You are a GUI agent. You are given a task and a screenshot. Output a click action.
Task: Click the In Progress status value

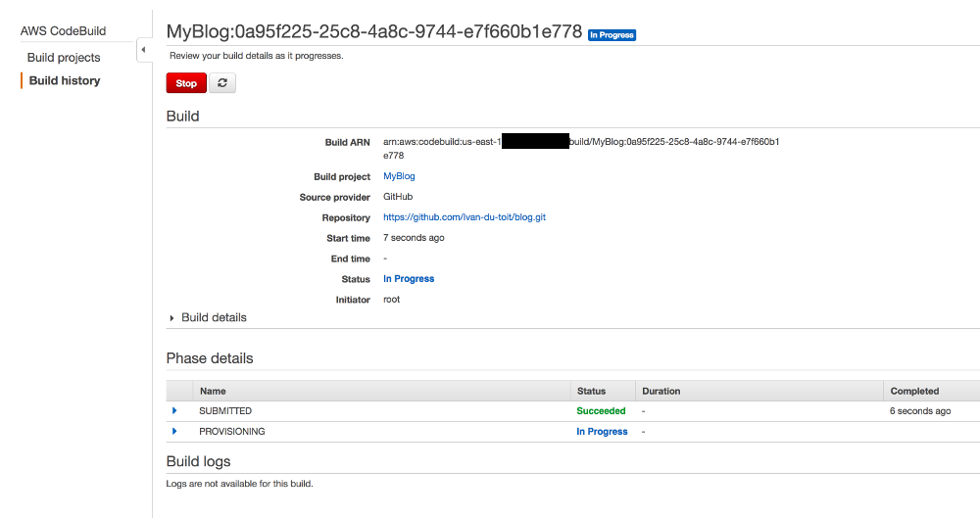click(x=409, y=279)
